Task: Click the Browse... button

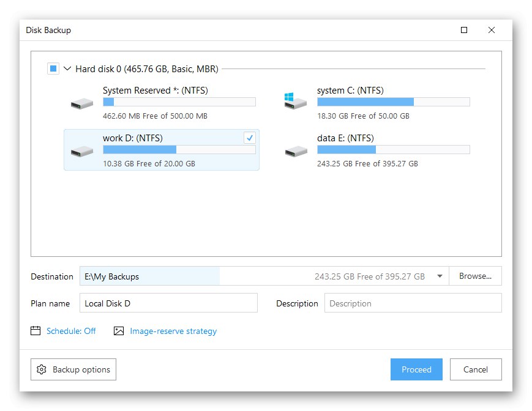Action: [x=475, y=276]
